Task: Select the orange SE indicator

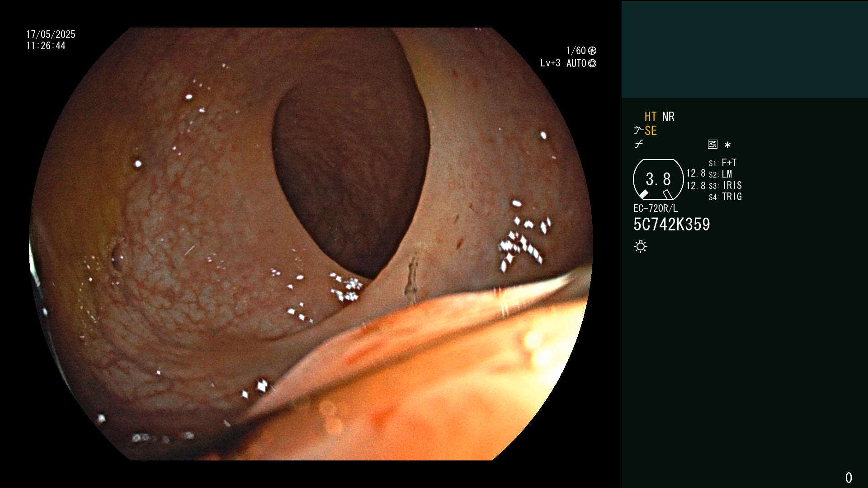Action: [651, 131]
